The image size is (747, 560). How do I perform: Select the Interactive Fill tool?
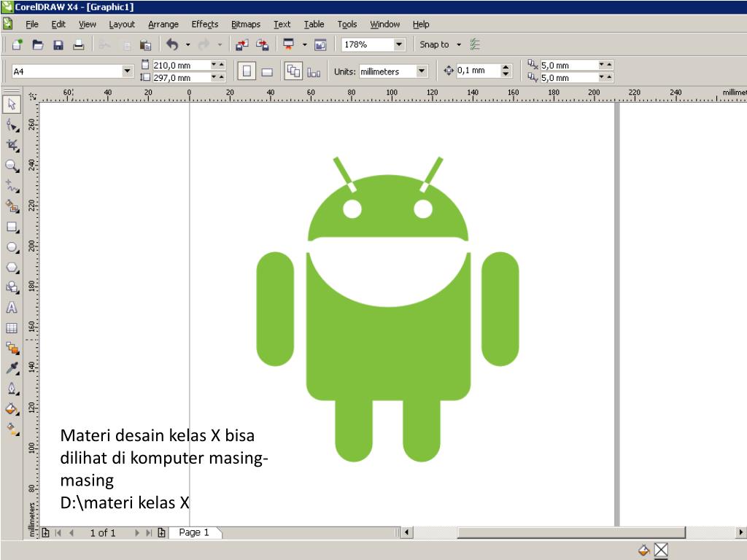click(x=12, y=429)
